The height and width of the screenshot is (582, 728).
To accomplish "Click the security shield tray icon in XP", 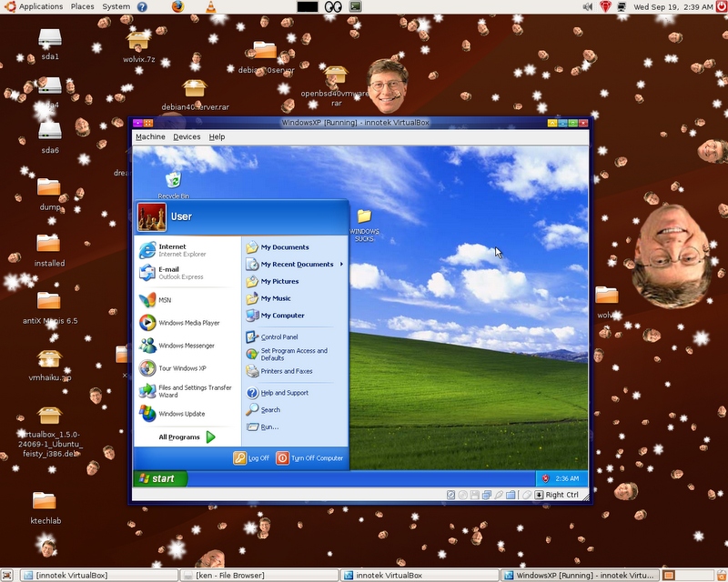I will 545,478.
